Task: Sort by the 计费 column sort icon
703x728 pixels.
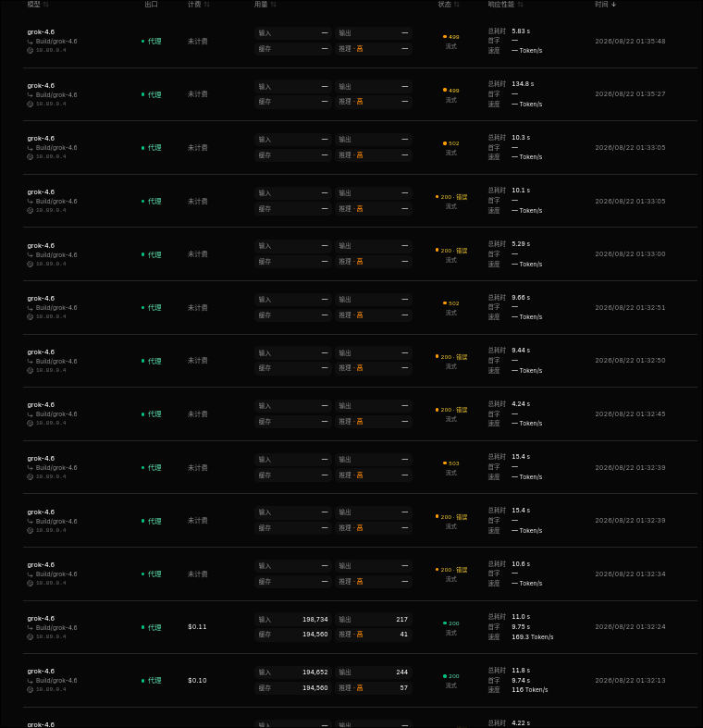Action: click(x=206, y=5)
